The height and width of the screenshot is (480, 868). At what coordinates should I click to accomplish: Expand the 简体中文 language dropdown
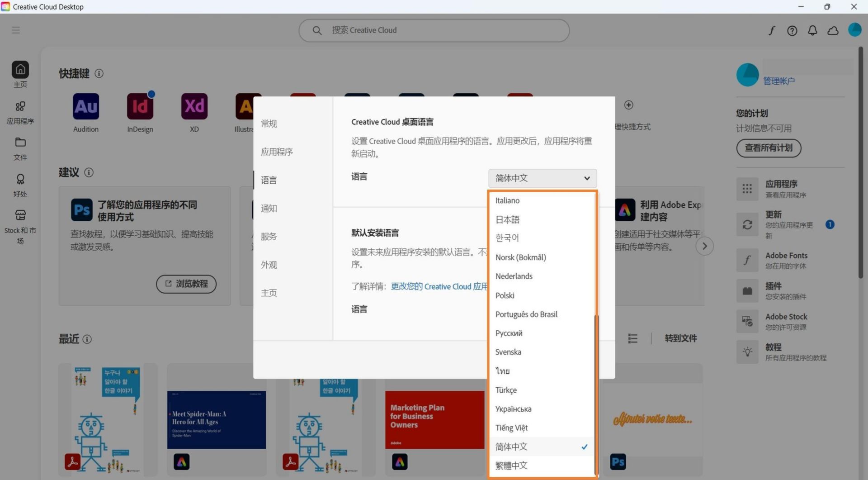[542, 178]
